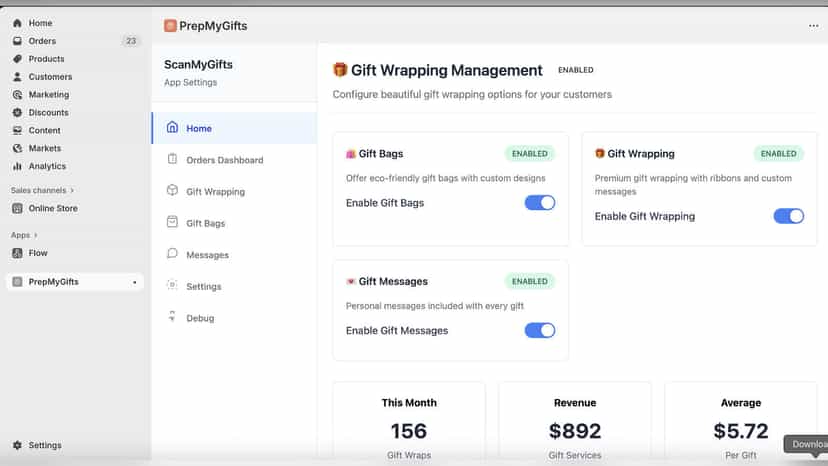Click the Orders count badge 23

coord(131,41)
